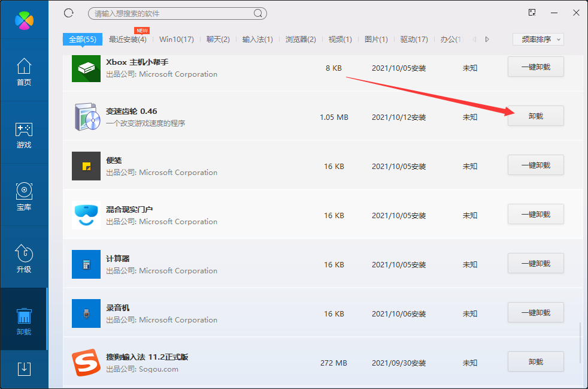Click the "16 KB" size in the 计算器 row

tap(334, 265)
